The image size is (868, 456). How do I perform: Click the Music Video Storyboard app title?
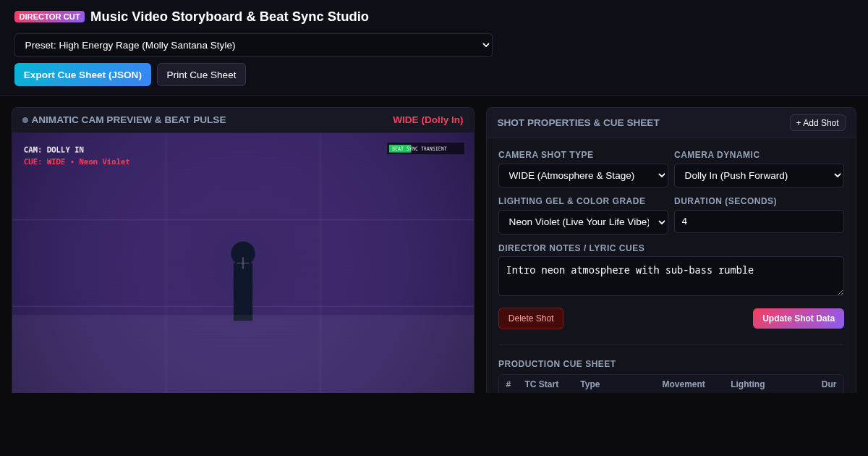[x=229, y=17]
